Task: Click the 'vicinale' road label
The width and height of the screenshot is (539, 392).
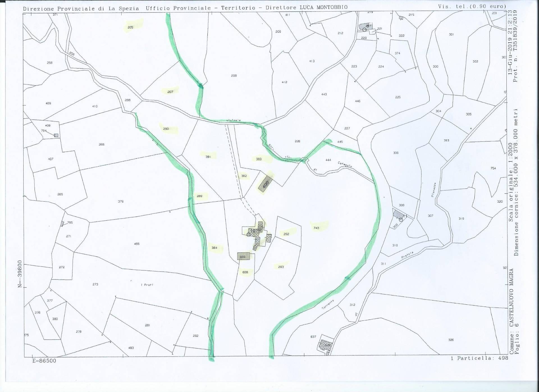Action: pyautogui.click(x=234, y=120)
